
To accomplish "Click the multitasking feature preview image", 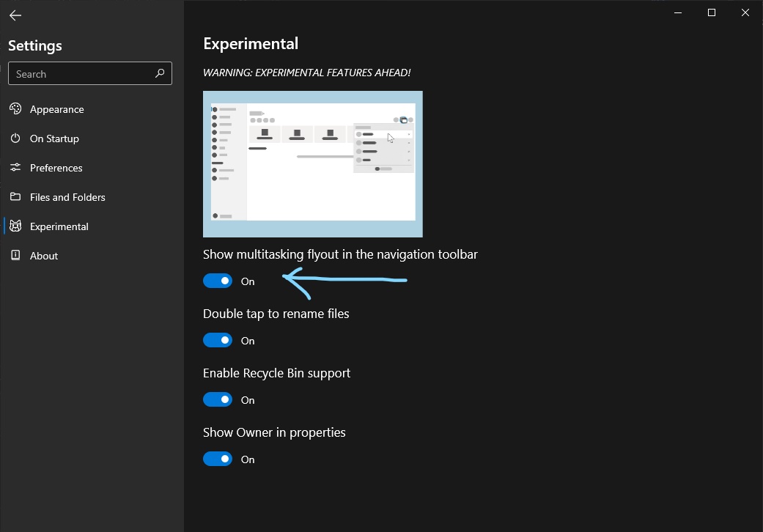I will click(x=312, y=163).
